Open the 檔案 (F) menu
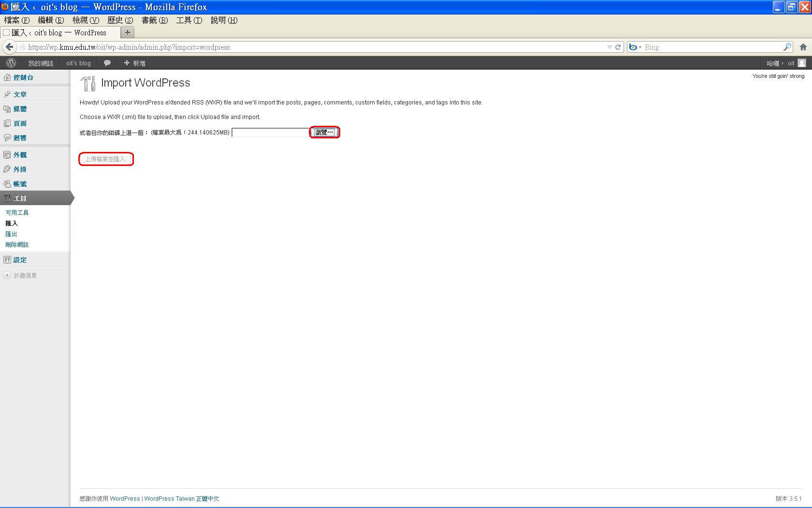This screenshot has height=508, width=812. point(17,20)
